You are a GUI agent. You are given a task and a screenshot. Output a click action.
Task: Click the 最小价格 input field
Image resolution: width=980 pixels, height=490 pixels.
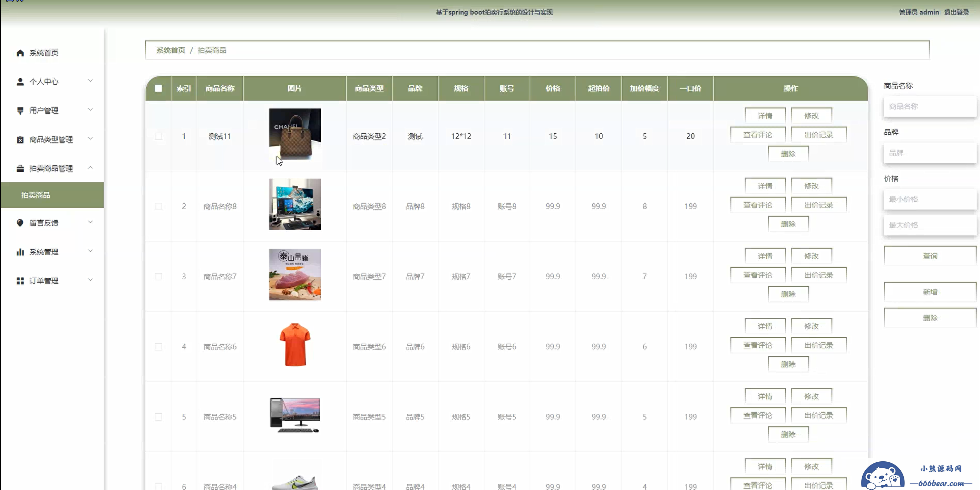930,199
